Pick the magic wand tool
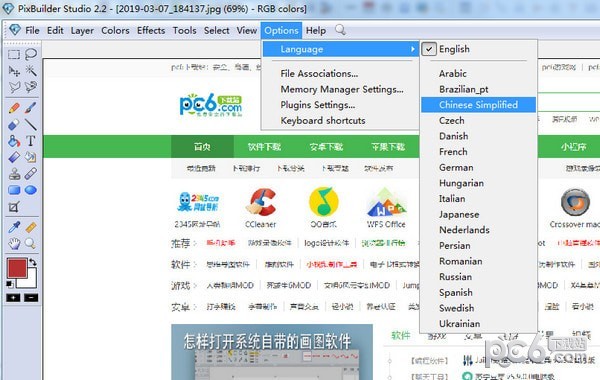The width and height of the screenshot is (600, 380). [31, 71]
